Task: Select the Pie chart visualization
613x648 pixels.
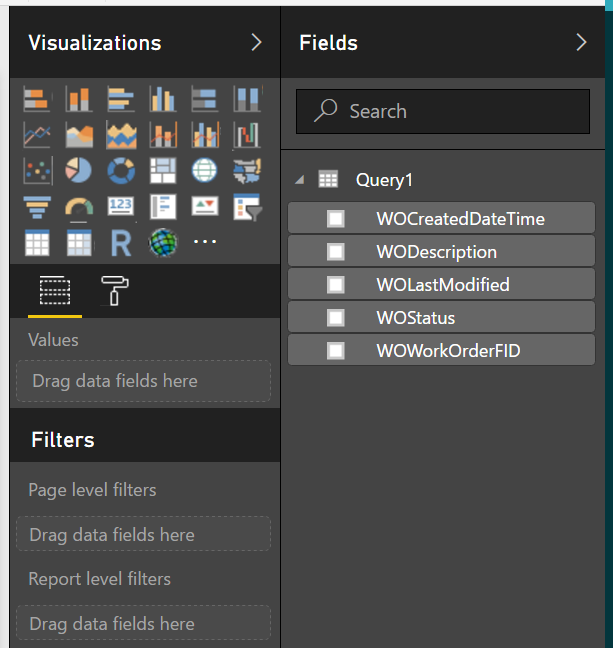Action: click(79, 170)
